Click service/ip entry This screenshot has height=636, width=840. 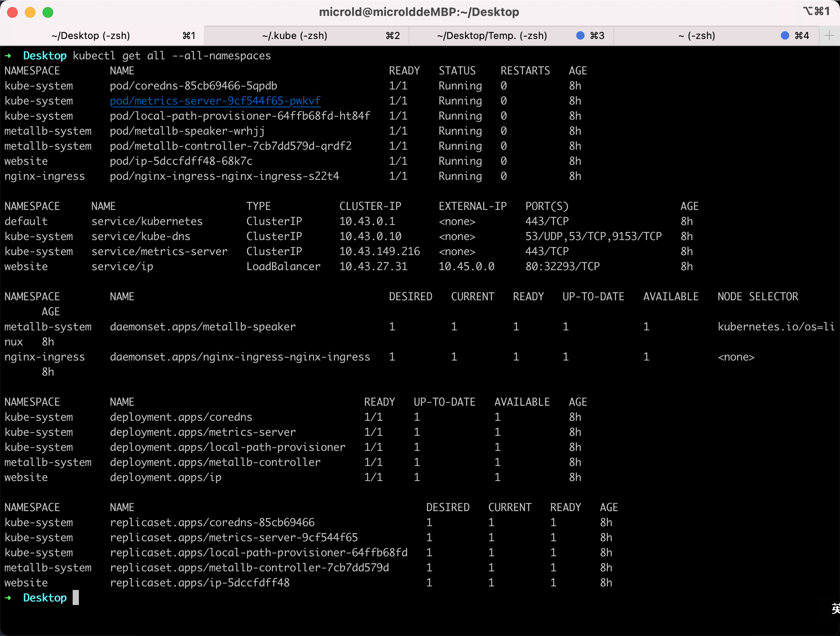point(122,267)
